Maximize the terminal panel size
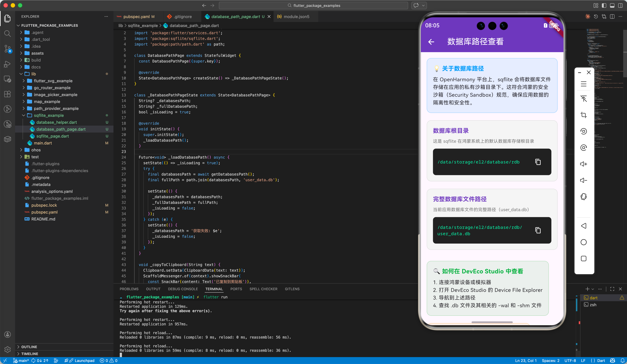 coord(612,289)
